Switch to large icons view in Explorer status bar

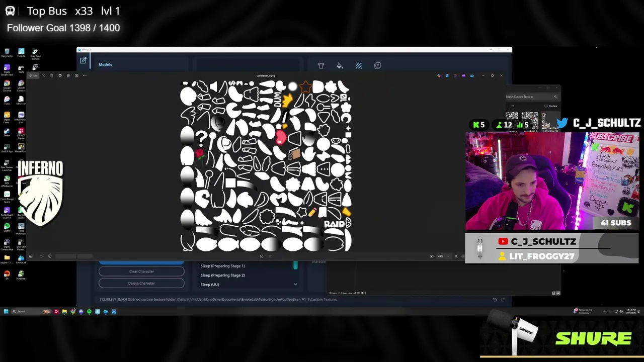click(557, 293)
